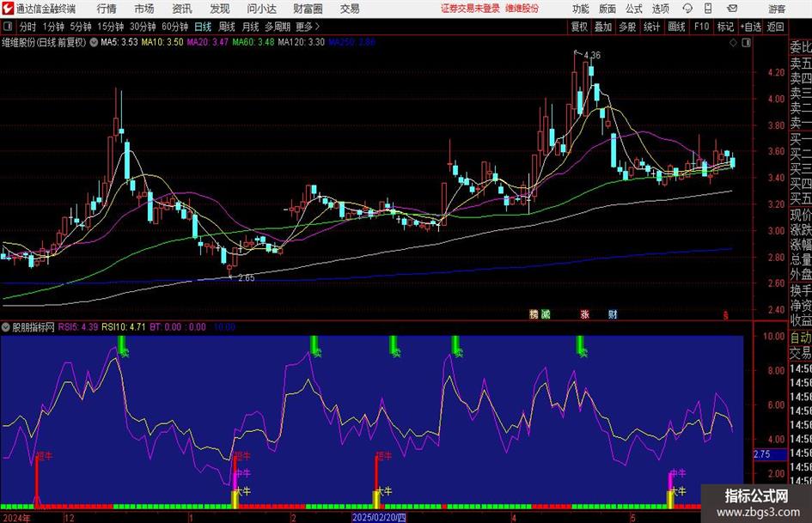Click the 2025/02/20 date marker on timeline

[379, 517]
